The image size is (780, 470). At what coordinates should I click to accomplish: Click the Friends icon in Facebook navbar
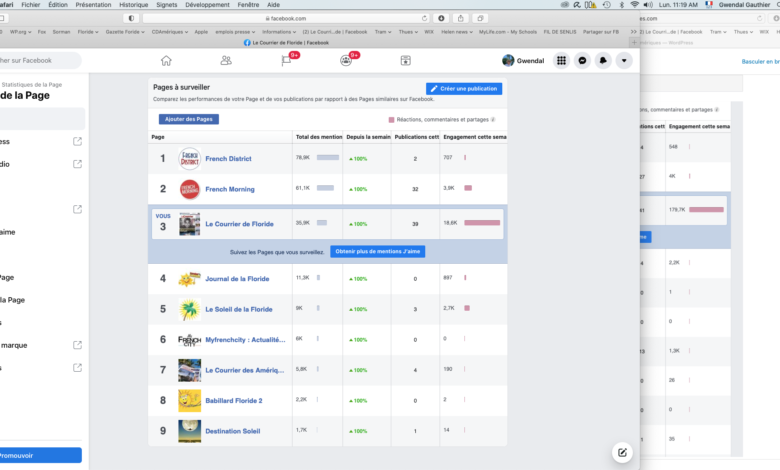click(x=226, y=61)
